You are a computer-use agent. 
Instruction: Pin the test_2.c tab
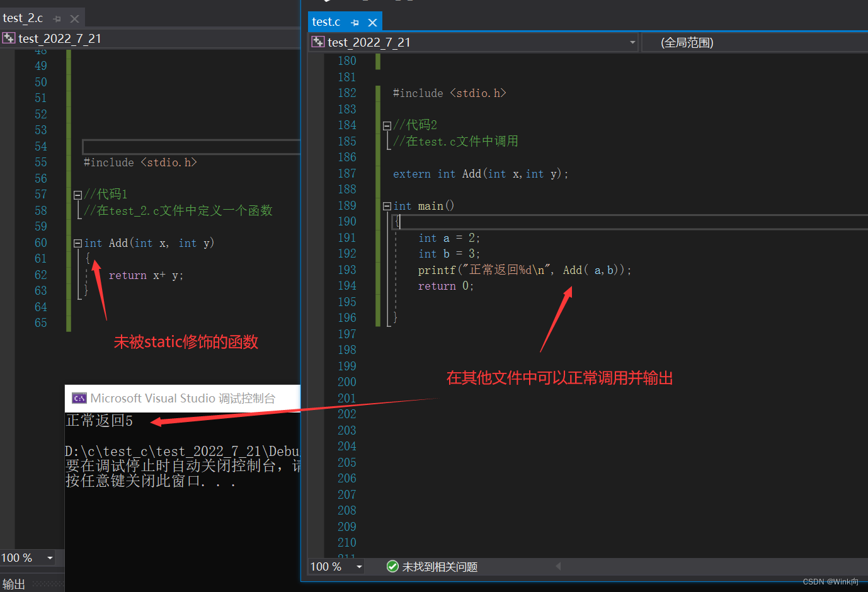click(x=57, y=19)
